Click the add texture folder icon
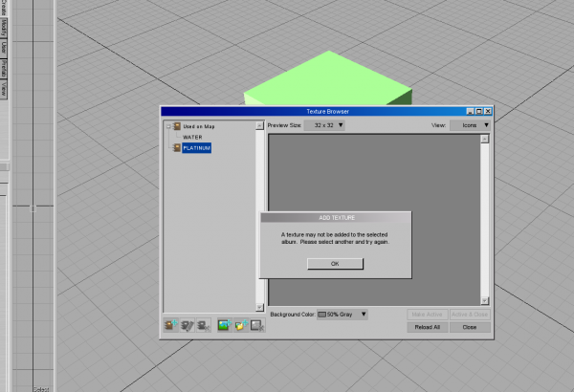Screen dimensions: 574x392 click(240, 326)
